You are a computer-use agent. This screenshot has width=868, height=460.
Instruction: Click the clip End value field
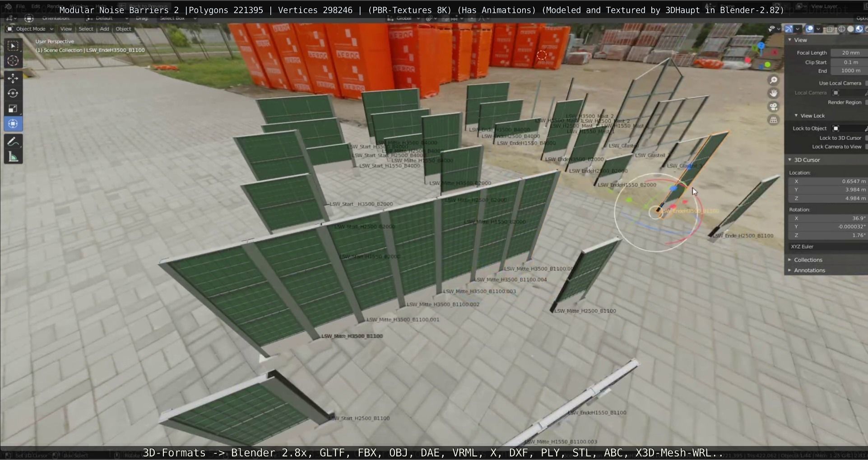click(849, 71)
